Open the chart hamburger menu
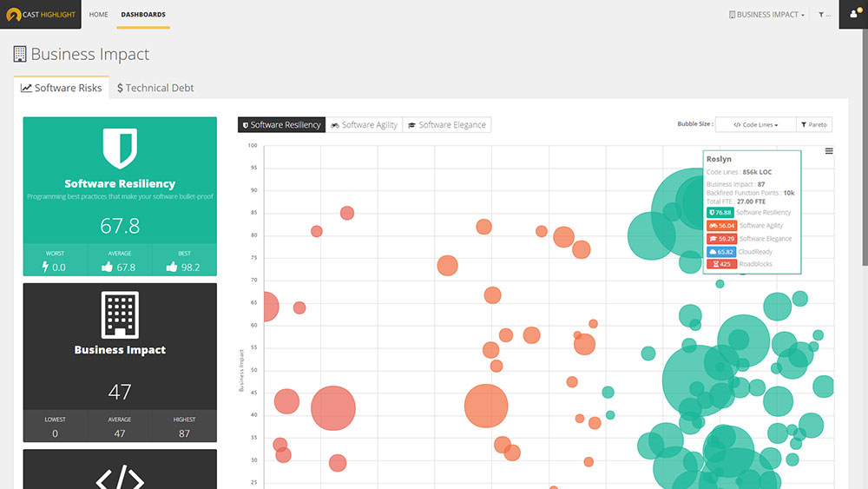This screenshot has height=489, width=868. (x=829, y=151)
